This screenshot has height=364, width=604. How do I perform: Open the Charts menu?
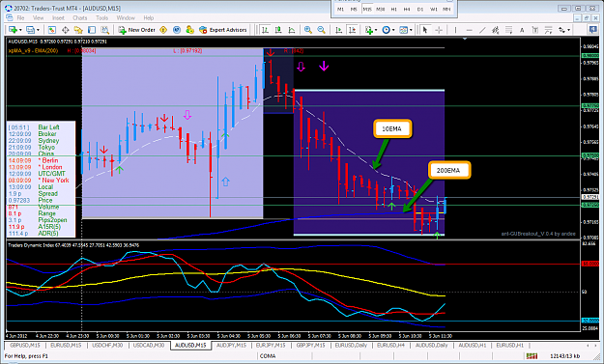click(80, 17)
